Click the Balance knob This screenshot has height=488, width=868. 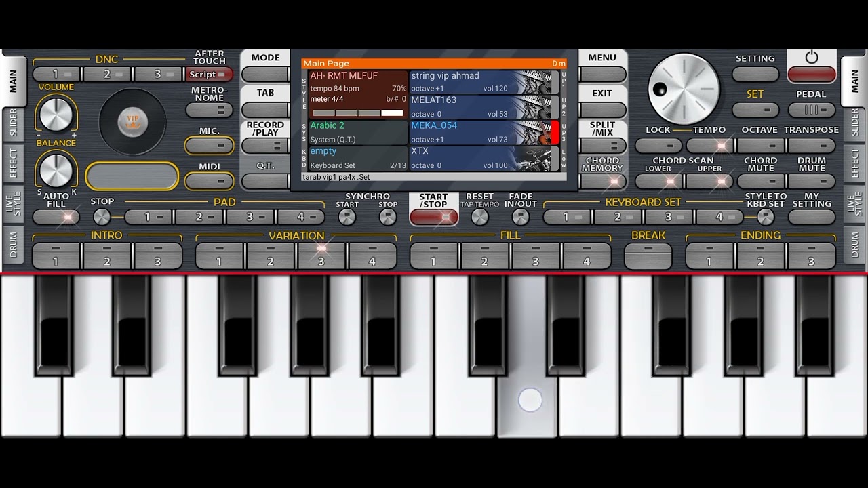(x=56, y=169)
